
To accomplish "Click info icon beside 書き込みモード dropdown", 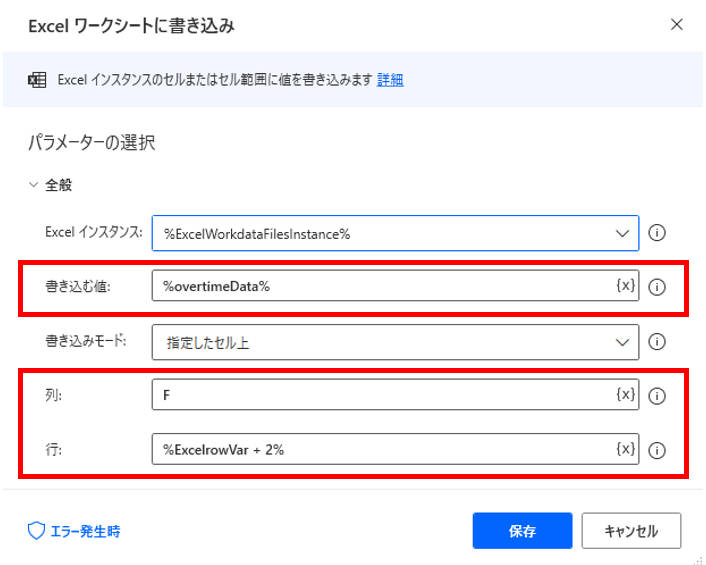I will click(x=656, y=341).
